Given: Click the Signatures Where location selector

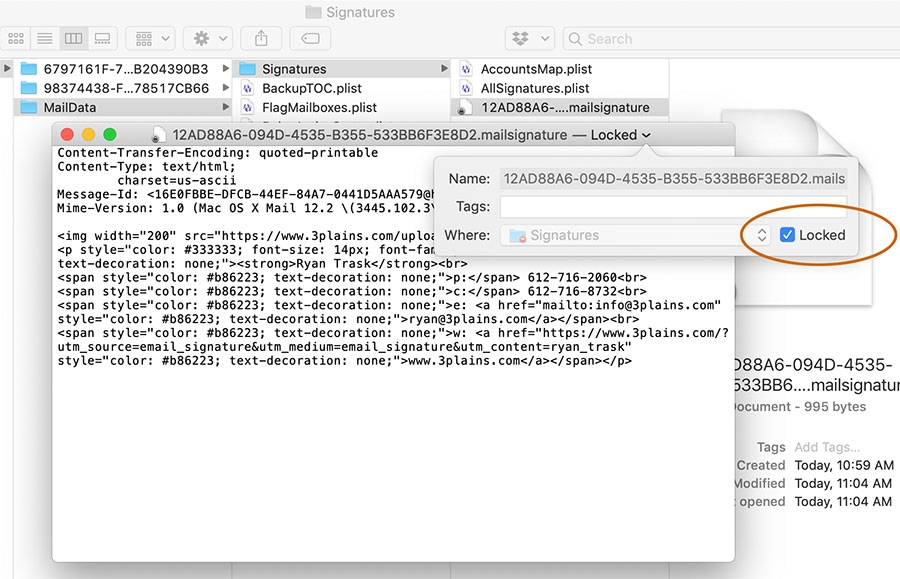Looking at the screenshot, I should (634, 235).
